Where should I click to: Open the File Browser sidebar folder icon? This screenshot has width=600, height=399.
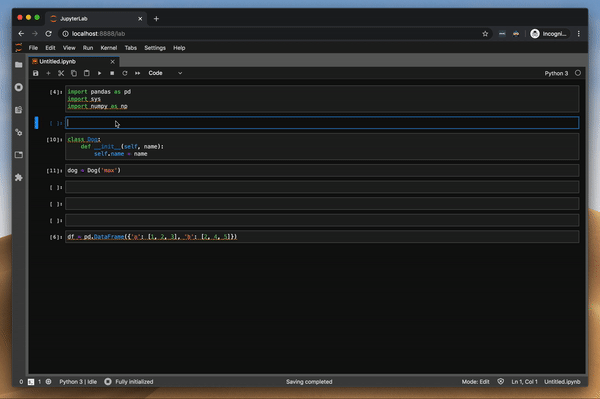pos(19,65)
